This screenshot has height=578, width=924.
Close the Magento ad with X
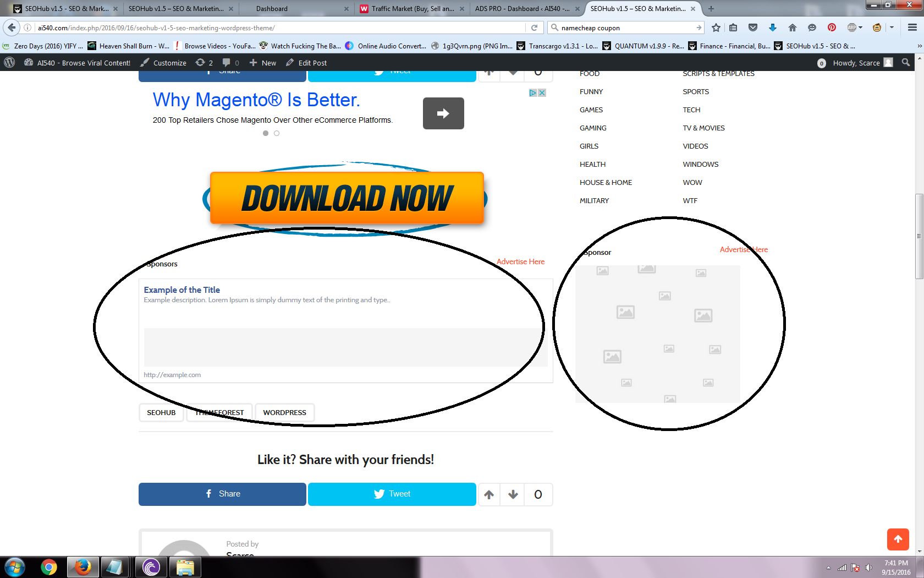pos(542,92)
